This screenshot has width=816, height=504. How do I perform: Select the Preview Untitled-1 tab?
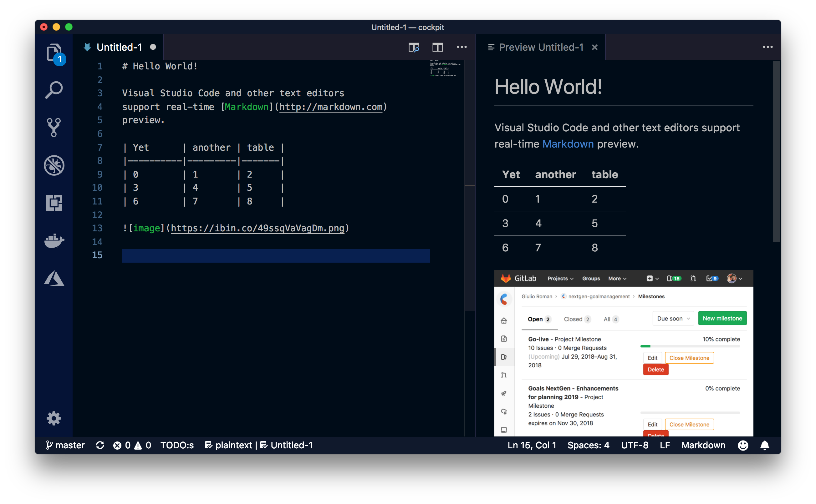(540, 47)
